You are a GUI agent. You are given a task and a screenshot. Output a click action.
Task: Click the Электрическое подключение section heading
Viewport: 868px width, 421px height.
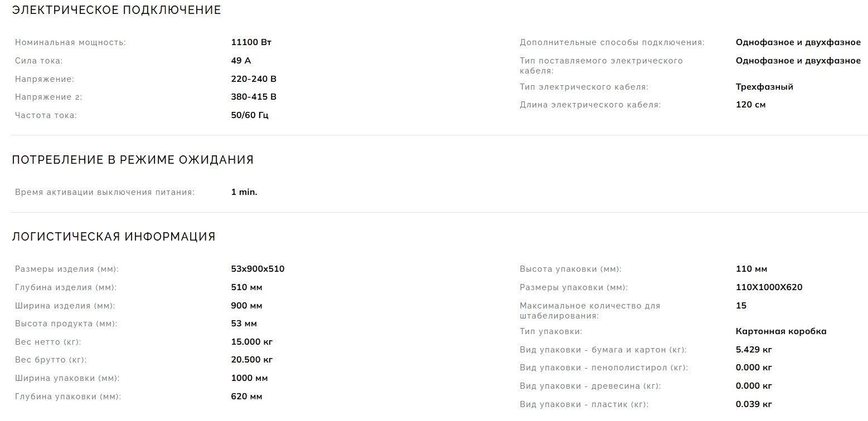117,10
